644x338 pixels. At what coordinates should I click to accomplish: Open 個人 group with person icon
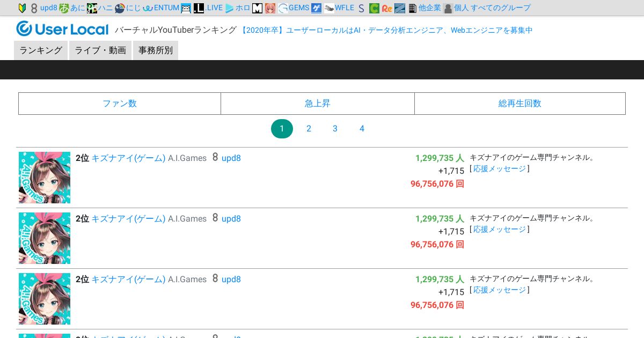456,8
